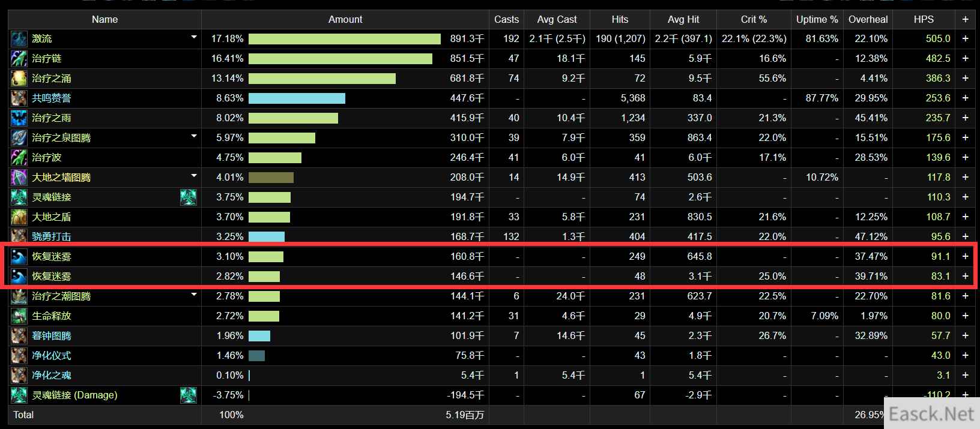Click the 激流 green amount bar
This screenshot has width=980, height=429.
coord(345,39)
